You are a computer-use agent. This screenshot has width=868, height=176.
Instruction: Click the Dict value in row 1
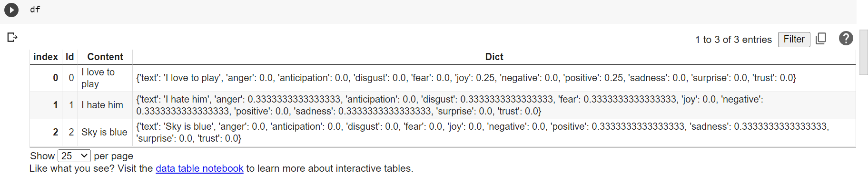(x=494, y=105)
